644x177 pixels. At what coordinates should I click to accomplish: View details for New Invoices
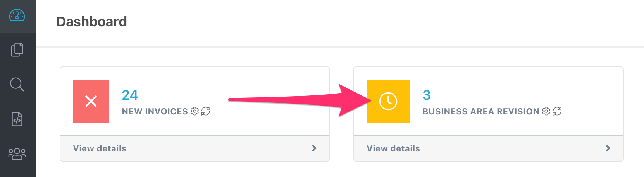tap(100, 148)
